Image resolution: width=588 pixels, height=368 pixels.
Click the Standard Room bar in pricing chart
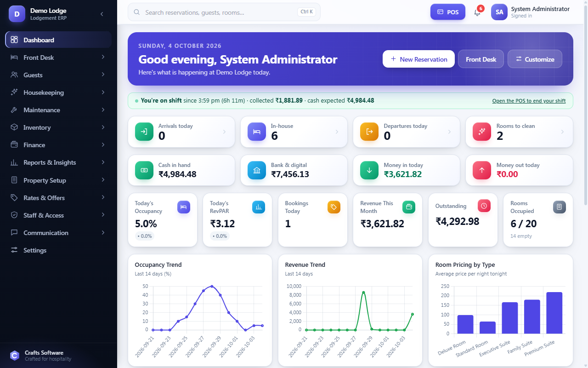tap(487, 328)
